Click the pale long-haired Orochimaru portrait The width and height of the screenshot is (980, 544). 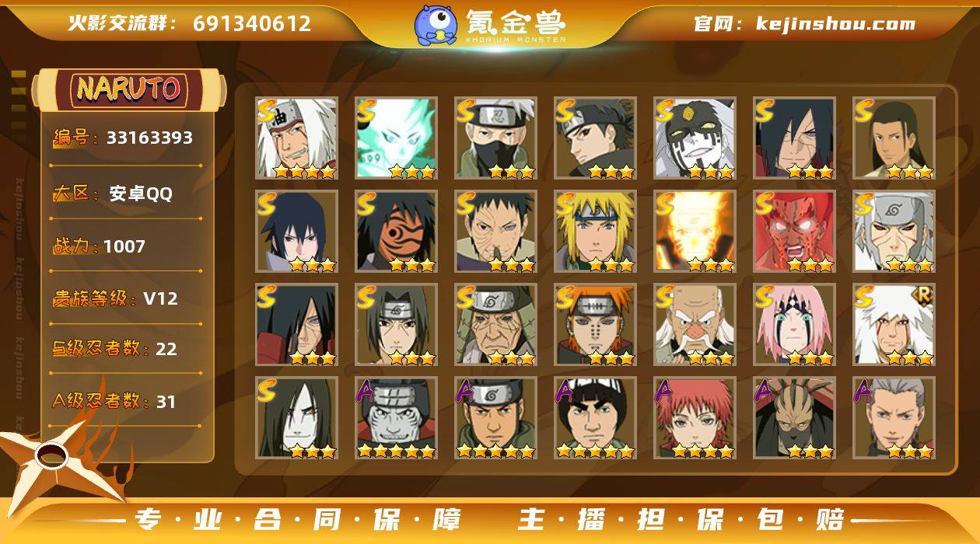tap(297, 417)
